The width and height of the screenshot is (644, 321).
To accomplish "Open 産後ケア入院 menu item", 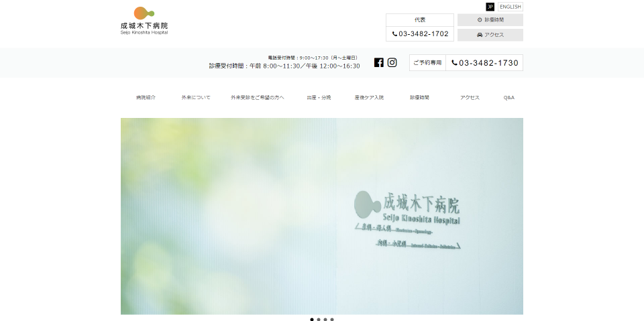I will pyautogui.click(x=369, y=98).
